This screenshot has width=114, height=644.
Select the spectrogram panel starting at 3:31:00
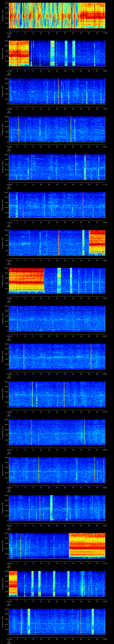click(x=57, y=584)
